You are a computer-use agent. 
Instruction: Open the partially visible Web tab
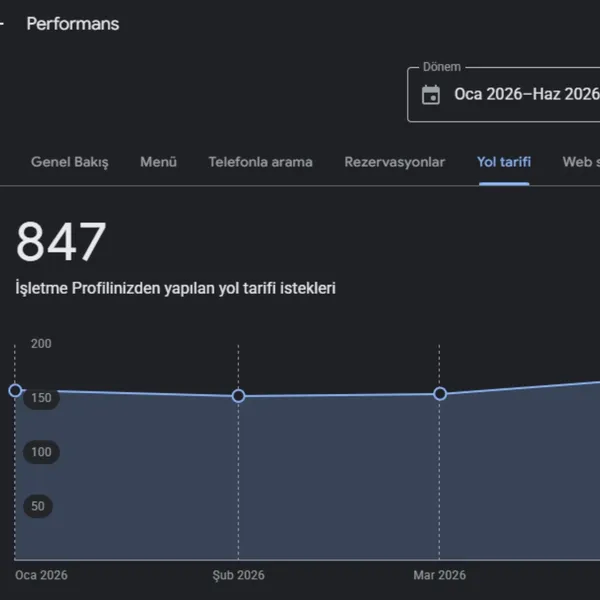coord(581,162)
